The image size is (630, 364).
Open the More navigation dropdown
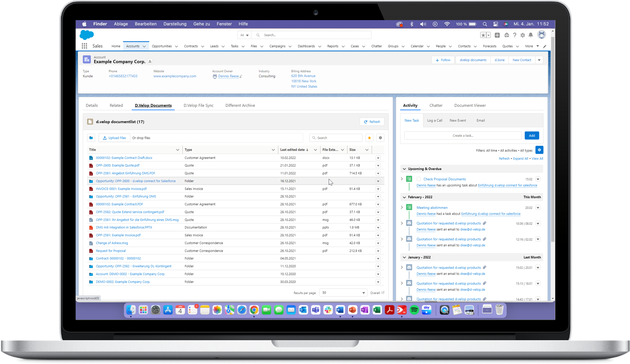tap(532, 46)
